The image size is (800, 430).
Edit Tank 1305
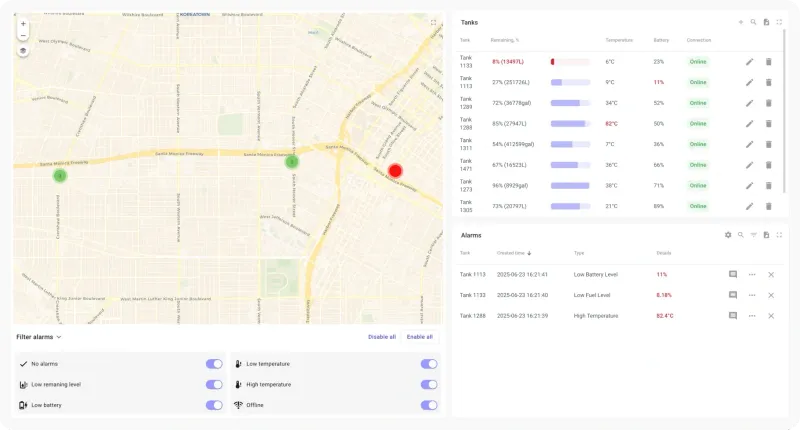(x=749, y=206)
